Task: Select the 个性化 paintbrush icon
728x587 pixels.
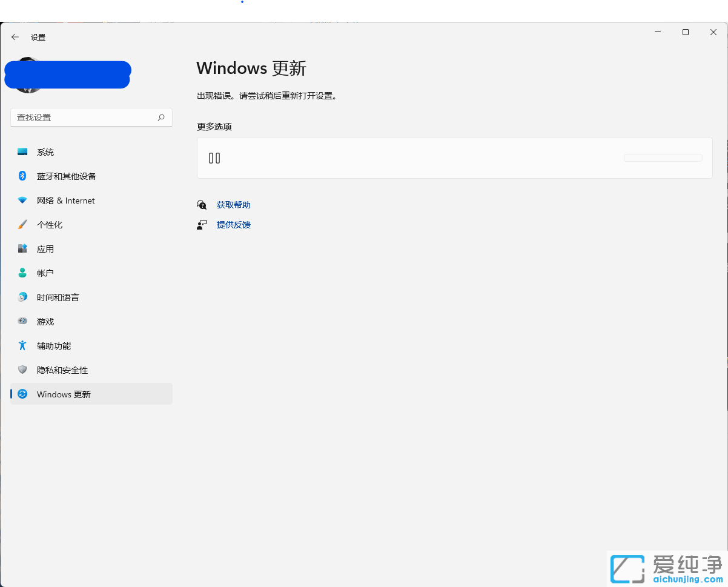Action: [x=22, y=225]
